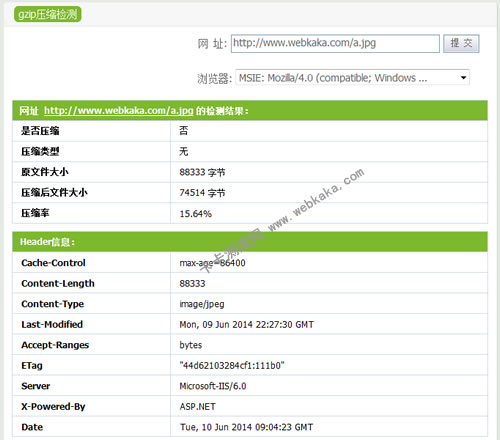
Task: Click the 浏览器 label before the dropdown
Action: pyautogui.click(x=214, y=79)
